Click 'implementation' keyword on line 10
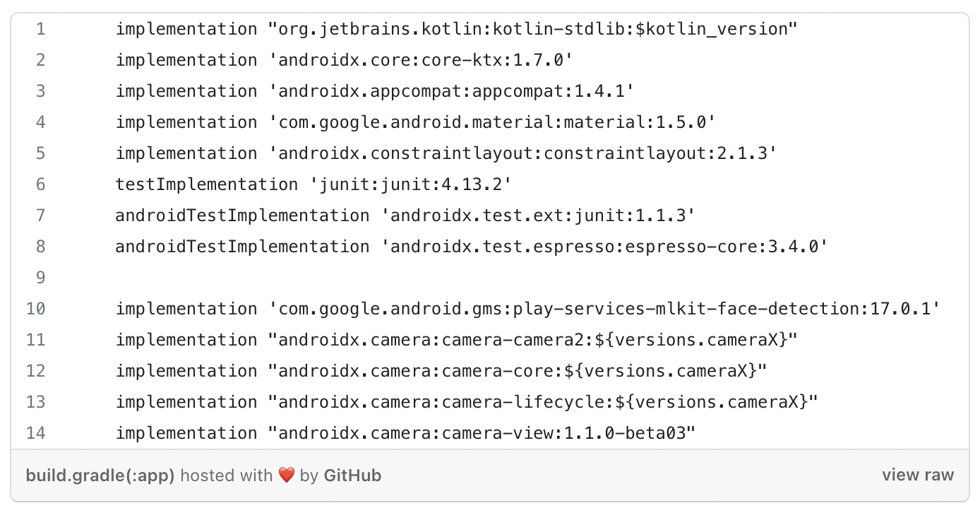 (x=186, y=309)
